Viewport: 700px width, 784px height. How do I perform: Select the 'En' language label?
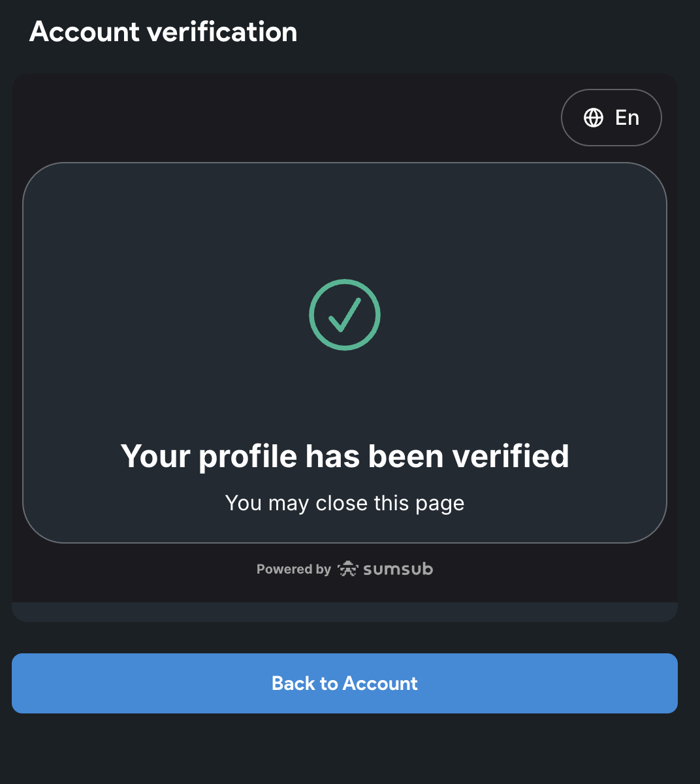[627, 118]
